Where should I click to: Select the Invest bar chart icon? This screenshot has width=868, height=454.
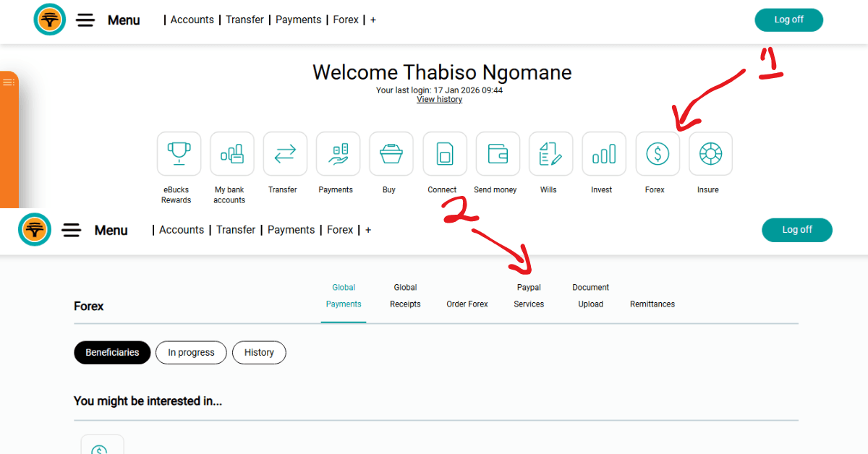pos(604,153)
